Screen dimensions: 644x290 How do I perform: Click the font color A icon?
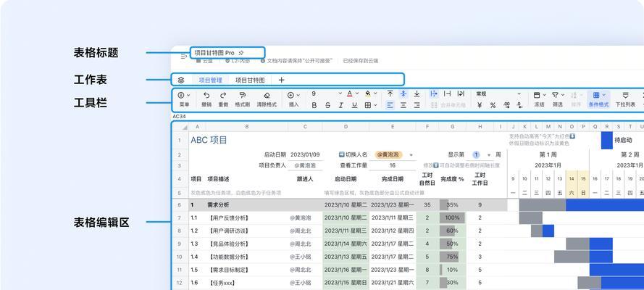click(x=349, y=94)
